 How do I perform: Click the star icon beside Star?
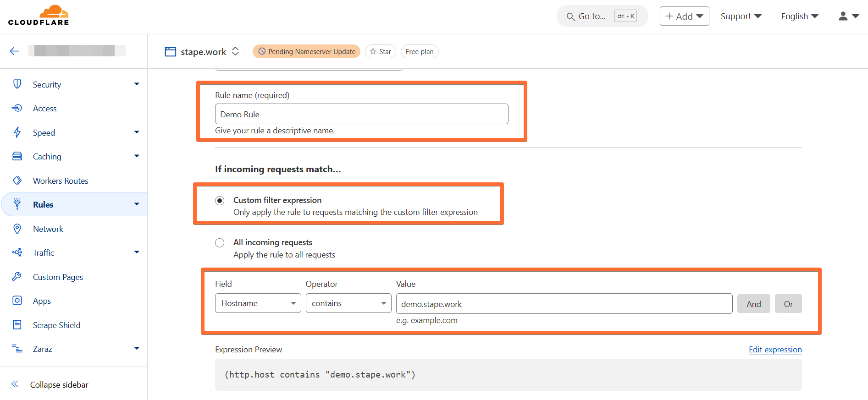373,51
